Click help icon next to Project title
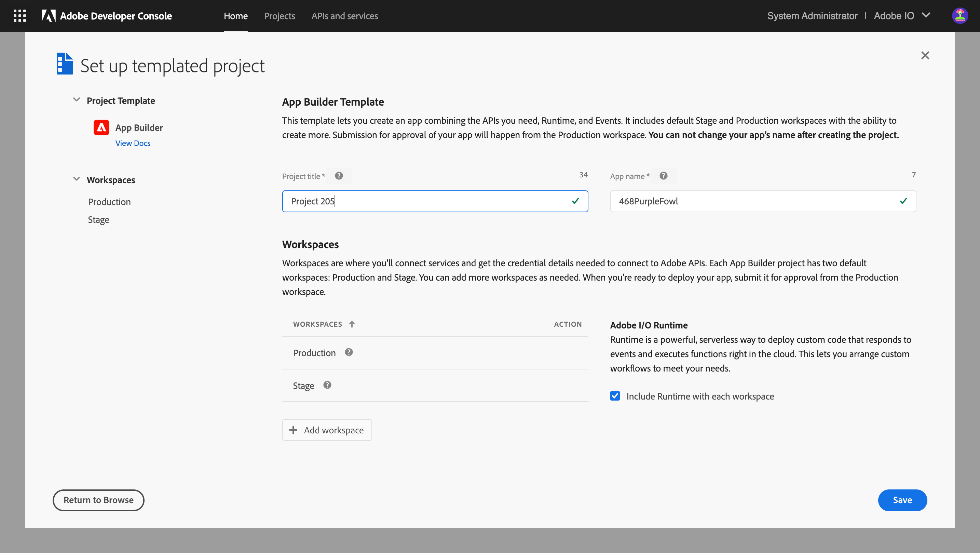The image size is (980, 553). [x=339, y=176]
